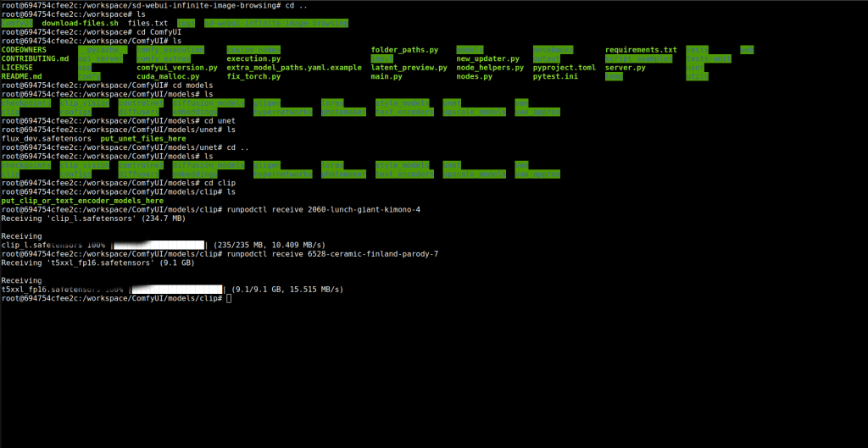Click the t5xxl_fp16.safetensors transfer progress bar
Image resolution: width=868 pixels, height=448 pixels.
point(176,289)
